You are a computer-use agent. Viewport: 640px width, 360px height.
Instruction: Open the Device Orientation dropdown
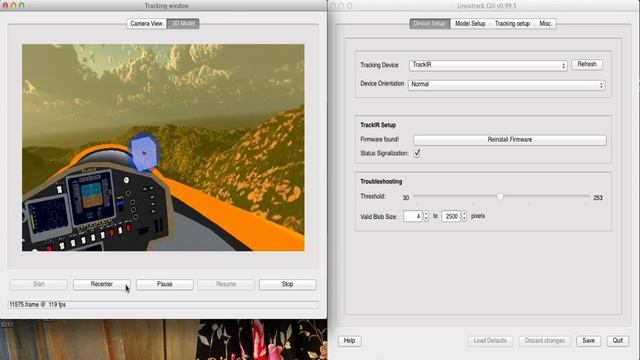tap(506, 84)
